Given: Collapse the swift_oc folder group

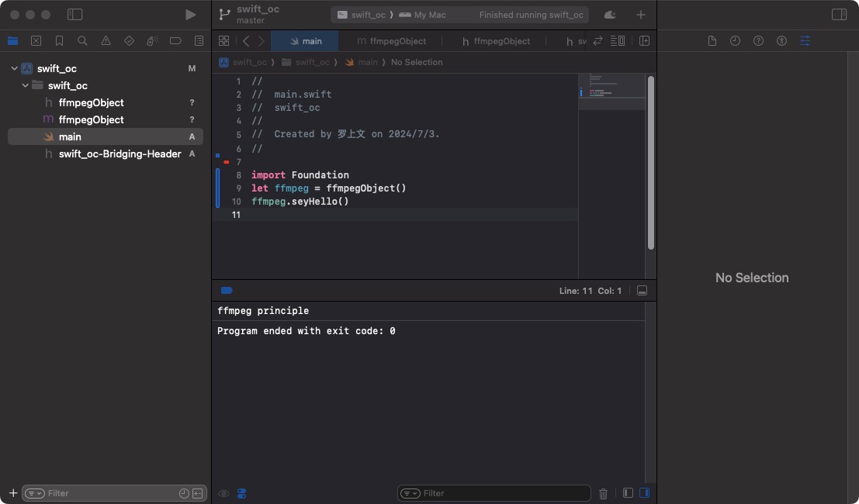Looking at the screenshot, I should (25, 86).
